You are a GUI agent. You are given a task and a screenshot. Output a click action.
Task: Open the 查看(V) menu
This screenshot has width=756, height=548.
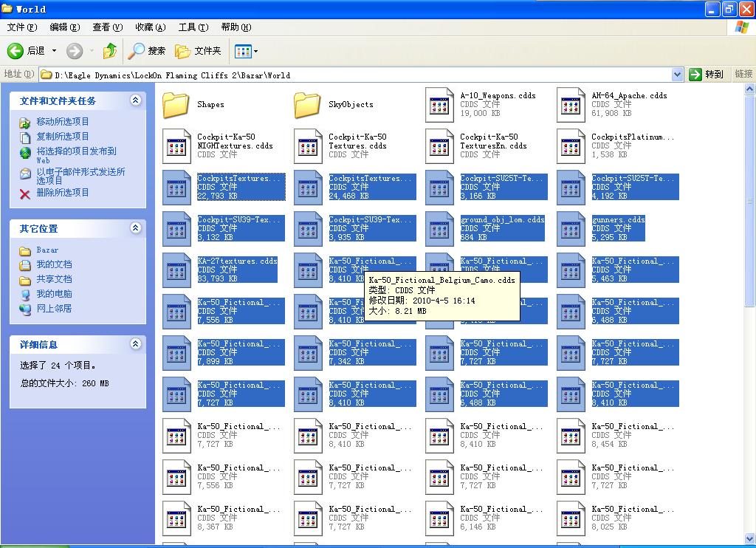coord(108,27)
